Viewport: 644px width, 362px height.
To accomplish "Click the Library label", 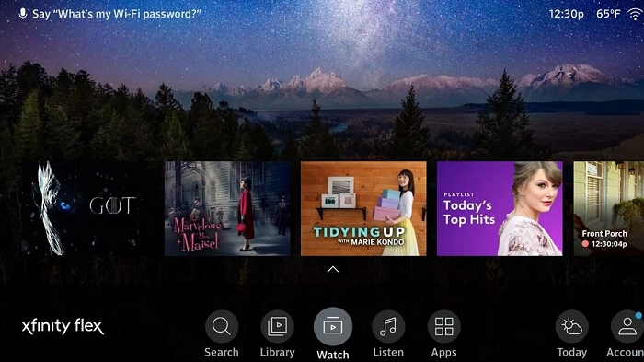I will pyautogui.click(x=277, y=353).
